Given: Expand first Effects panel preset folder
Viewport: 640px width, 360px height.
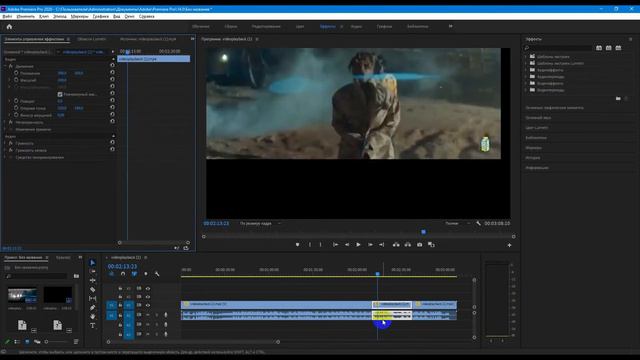Looking at the screenshot, I should (x=526, y=56).
